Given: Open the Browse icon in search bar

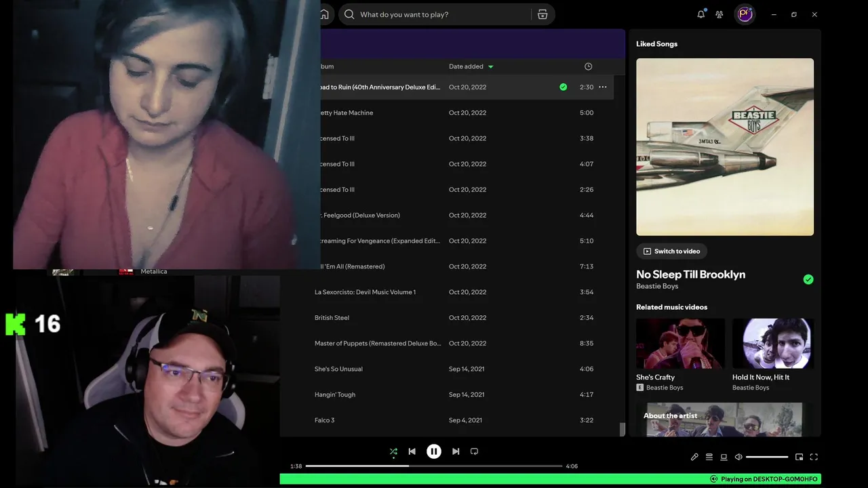Looking at the screenshot, I should (542, 14).
